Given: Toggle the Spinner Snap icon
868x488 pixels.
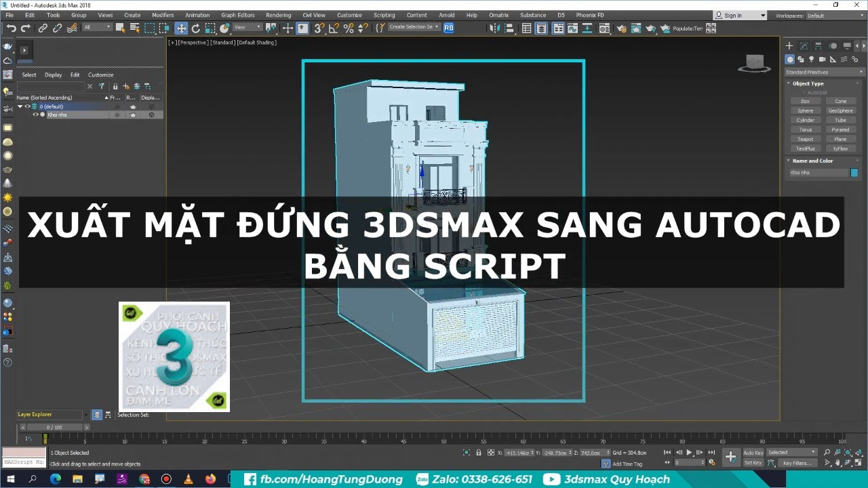Looking at the screenshot, I should point(363,28).
